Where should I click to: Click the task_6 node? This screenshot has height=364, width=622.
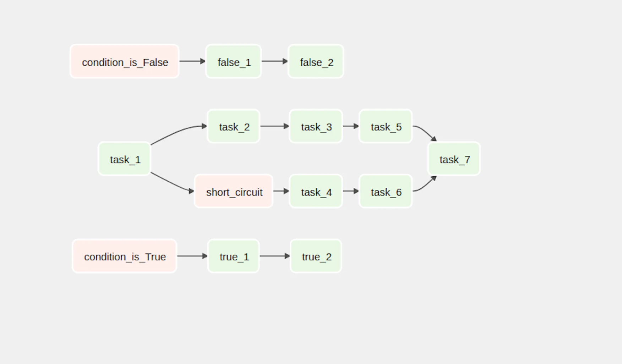coord(386,191)
